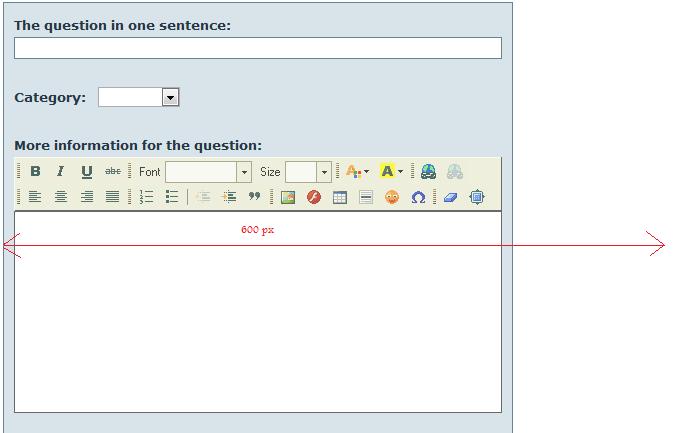Viewport: 676px width, 433px height.
Task: Insert a bulleted list
Action: point(172,197)
